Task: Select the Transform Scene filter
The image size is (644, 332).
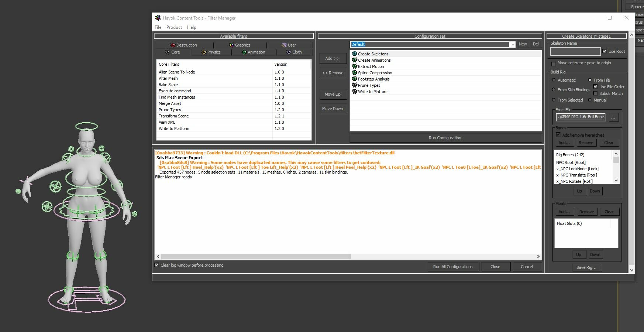Action: tap(173, 116)
